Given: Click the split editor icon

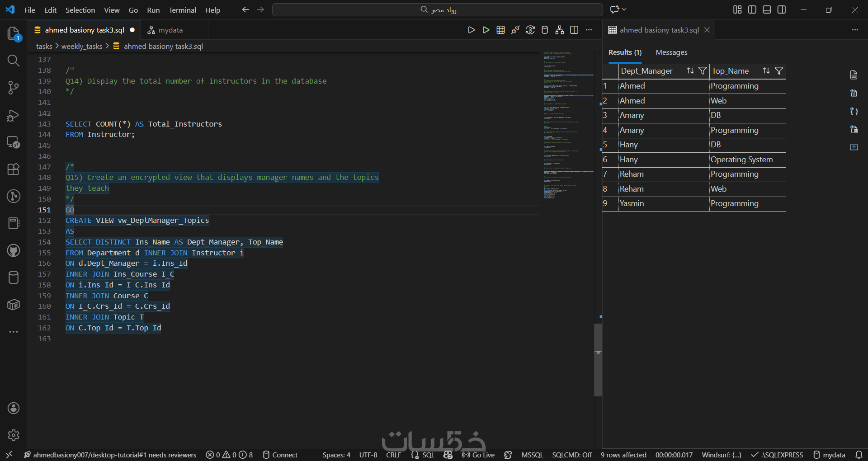Looking at the screenshot, I should 574,30.
